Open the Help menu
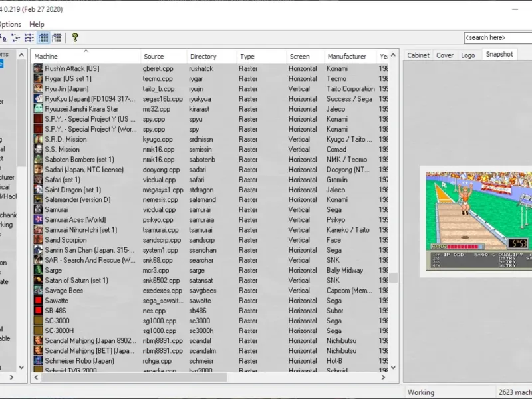 point(37,24)
